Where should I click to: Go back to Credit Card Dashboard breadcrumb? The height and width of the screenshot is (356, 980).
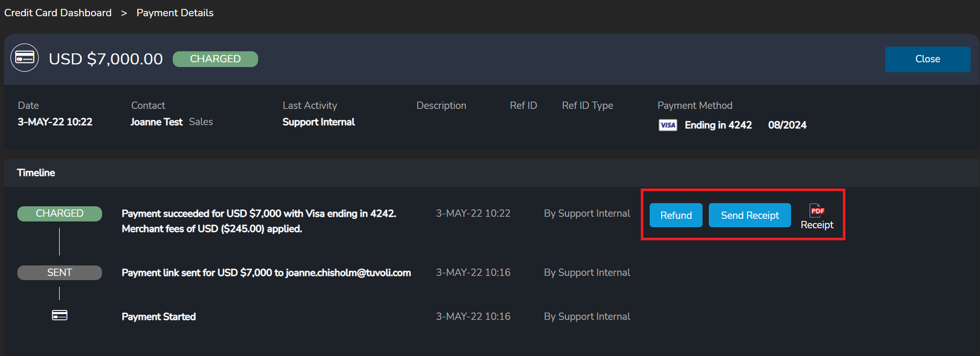point(58,13)
